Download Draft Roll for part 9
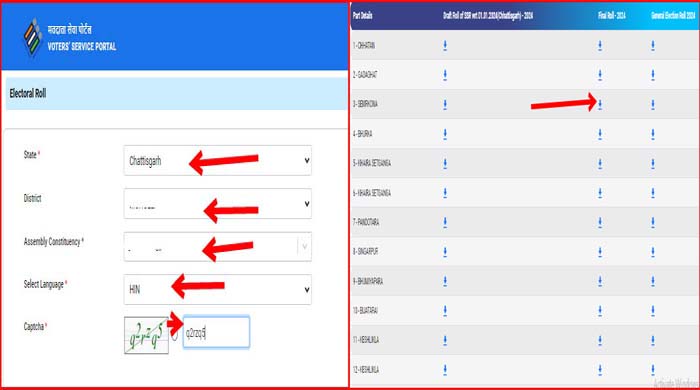Screen dimensions: 700x390 445,281
